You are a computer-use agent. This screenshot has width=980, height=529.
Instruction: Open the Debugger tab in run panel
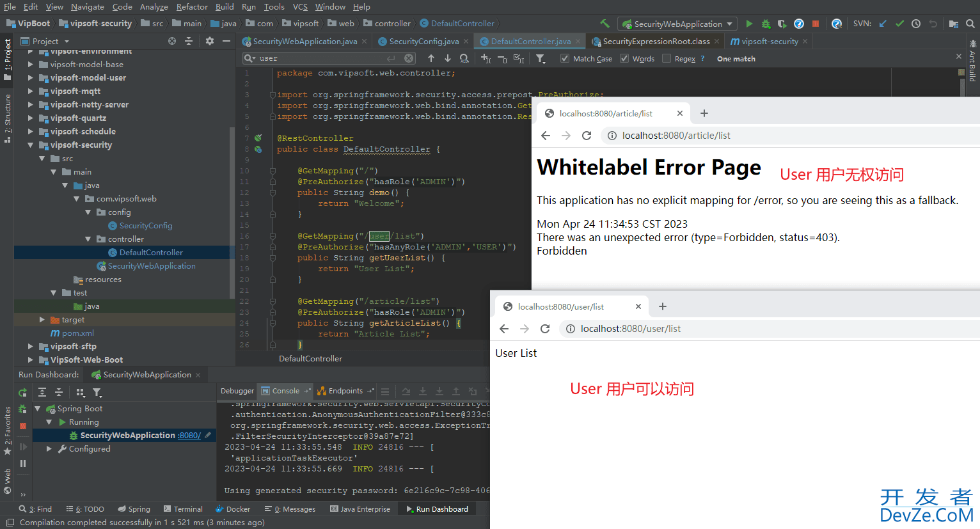coord(237,391)
